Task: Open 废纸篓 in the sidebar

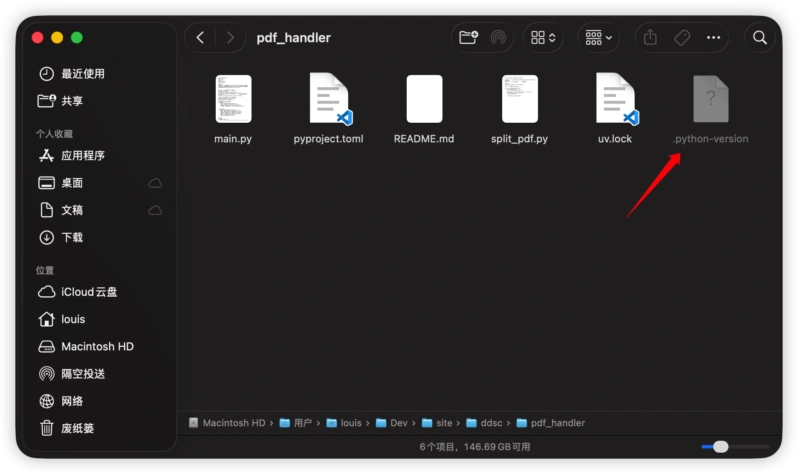Action: (77, 428)
